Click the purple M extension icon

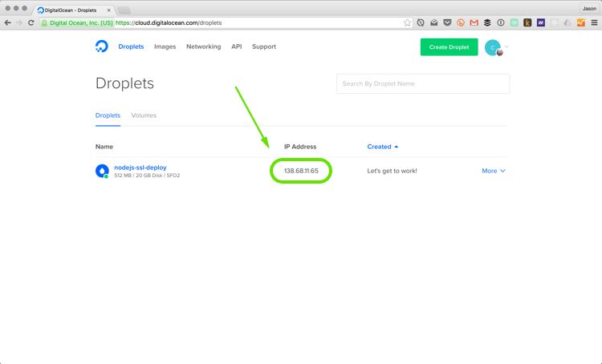[541, 22]
